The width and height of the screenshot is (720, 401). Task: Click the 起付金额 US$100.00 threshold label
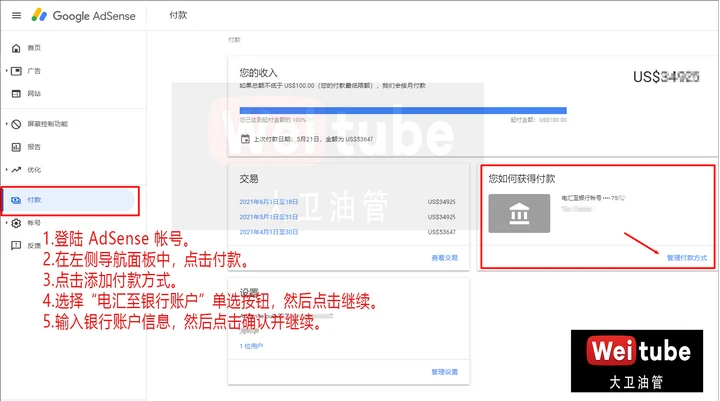[539, 120]
